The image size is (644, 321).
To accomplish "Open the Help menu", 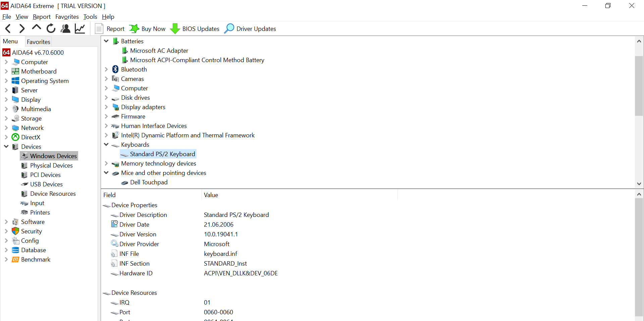I will point(108,17).
